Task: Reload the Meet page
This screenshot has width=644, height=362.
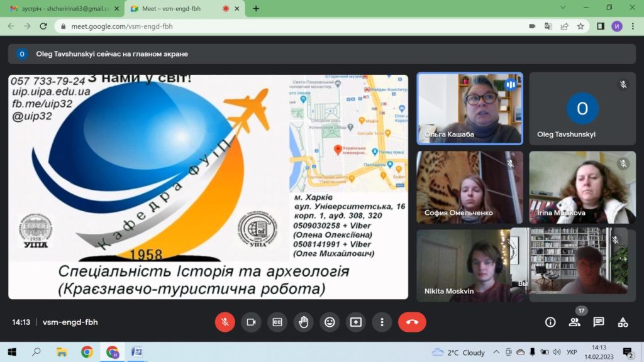Action: pyautogui.click(x=43, y=26)
